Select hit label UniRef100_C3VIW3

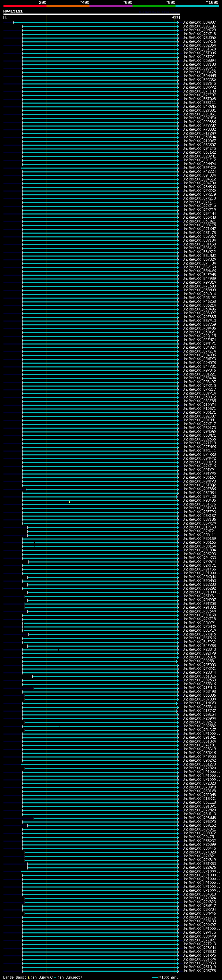point(199,64)
